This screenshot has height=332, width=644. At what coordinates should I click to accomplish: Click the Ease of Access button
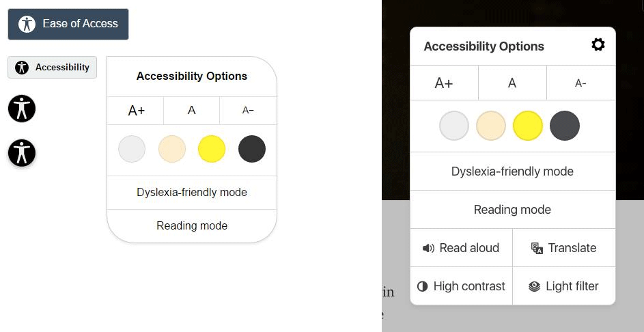(68, 24)
